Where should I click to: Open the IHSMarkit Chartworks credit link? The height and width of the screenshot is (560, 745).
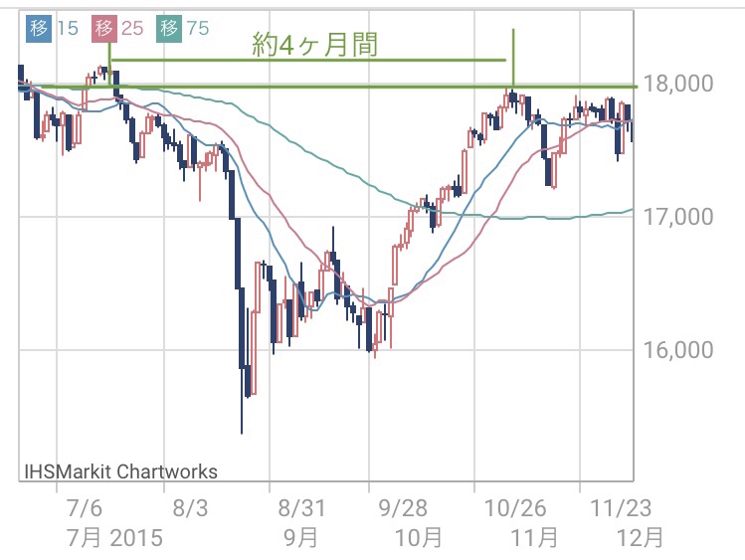(120, 471)
